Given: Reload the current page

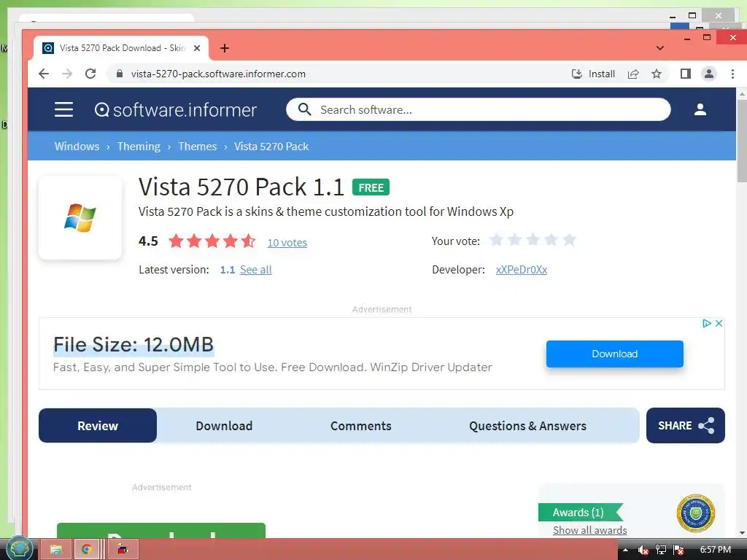Looking at the screenshot, I should (90, 74).
